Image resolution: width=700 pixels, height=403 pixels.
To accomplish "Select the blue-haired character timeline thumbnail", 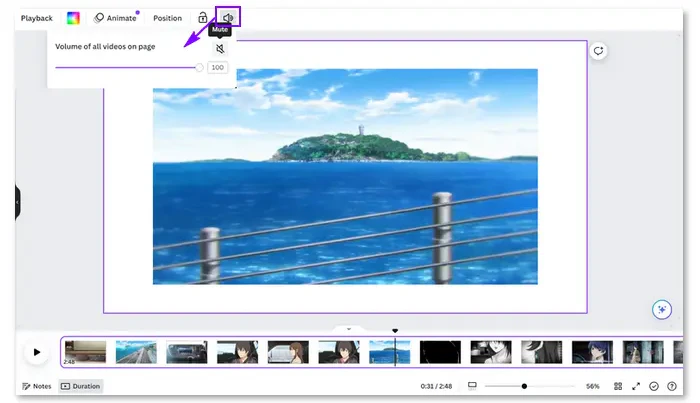I will (x=592, y=352).
